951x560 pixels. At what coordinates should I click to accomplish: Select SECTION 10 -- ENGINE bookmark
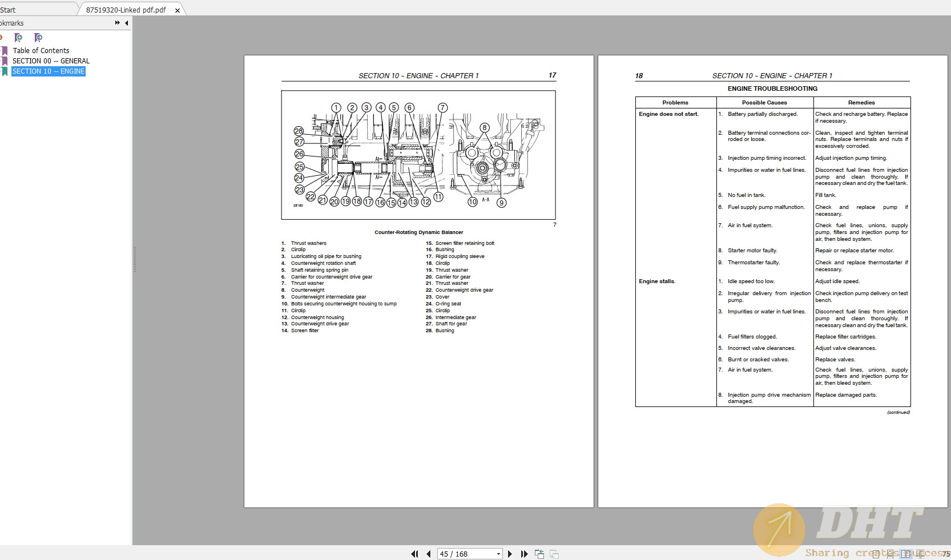[49, 71]
